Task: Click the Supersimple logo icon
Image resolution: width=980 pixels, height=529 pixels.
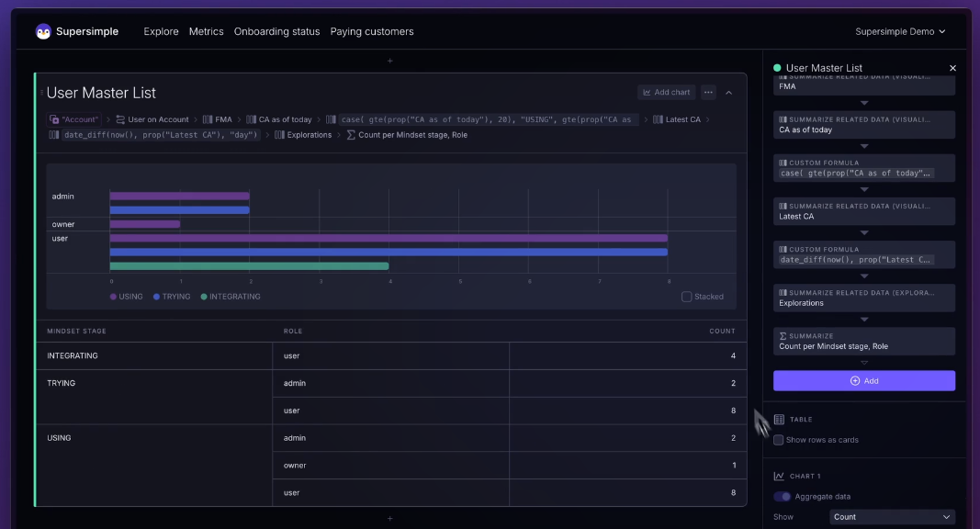Action: (43, 32)
